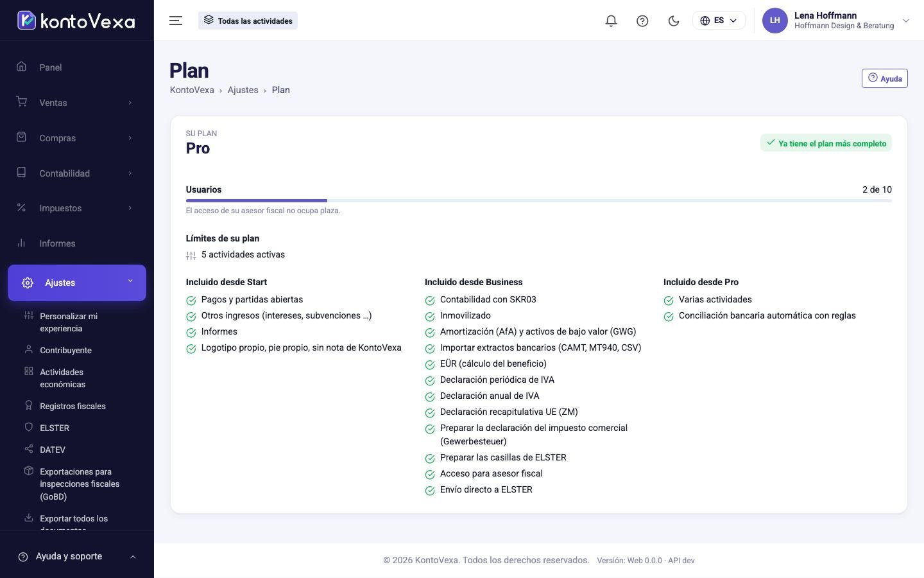The width and height of the screenshot is (924, 578).
Task: Click the Registros fiscales badge icon
Action: tap(28, 405)
